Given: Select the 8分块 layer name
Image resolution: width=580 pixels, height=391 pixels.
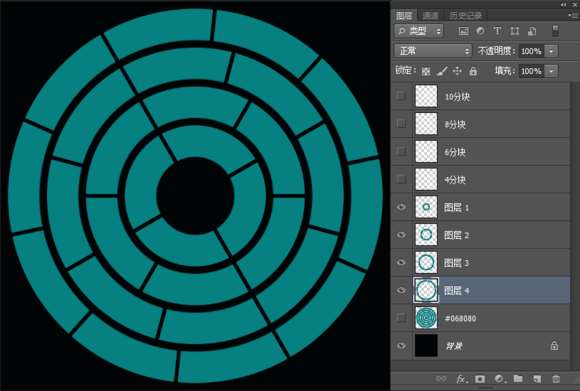Looking at the screenshot, I should [455, 125].
